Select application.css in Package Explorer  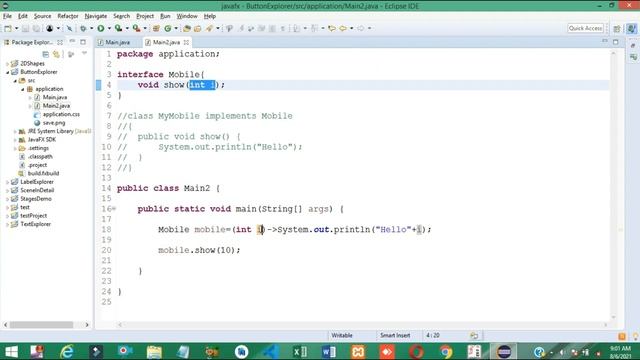[x=61, y=114]
